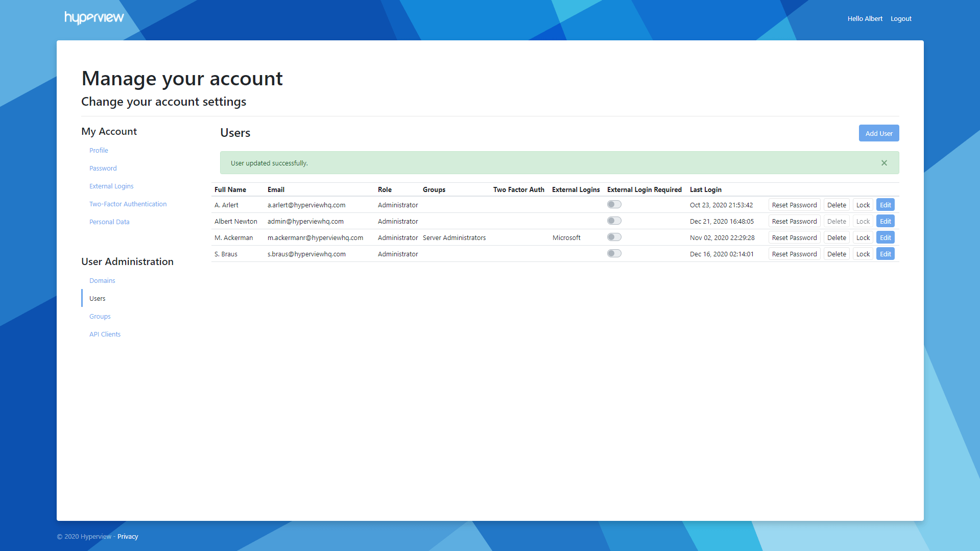
Task: Edit the M. Ackerman user
Action: (885, 237)
